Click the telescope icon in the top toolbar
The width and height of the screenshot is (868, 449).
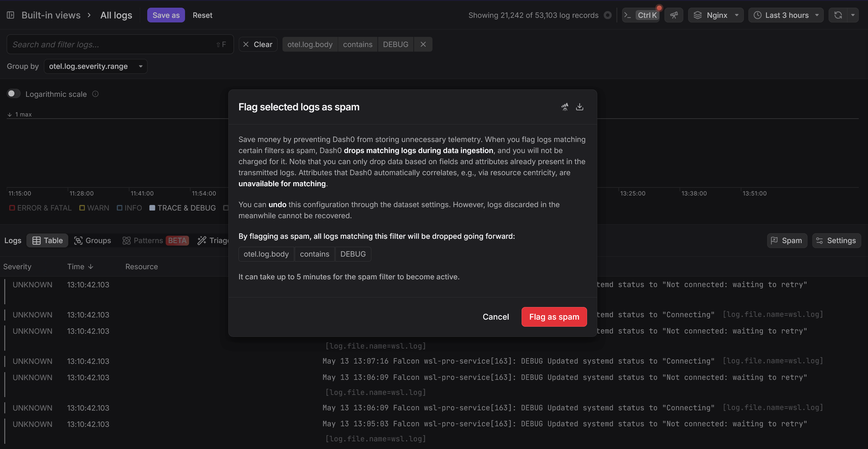(x=673, y=15)
